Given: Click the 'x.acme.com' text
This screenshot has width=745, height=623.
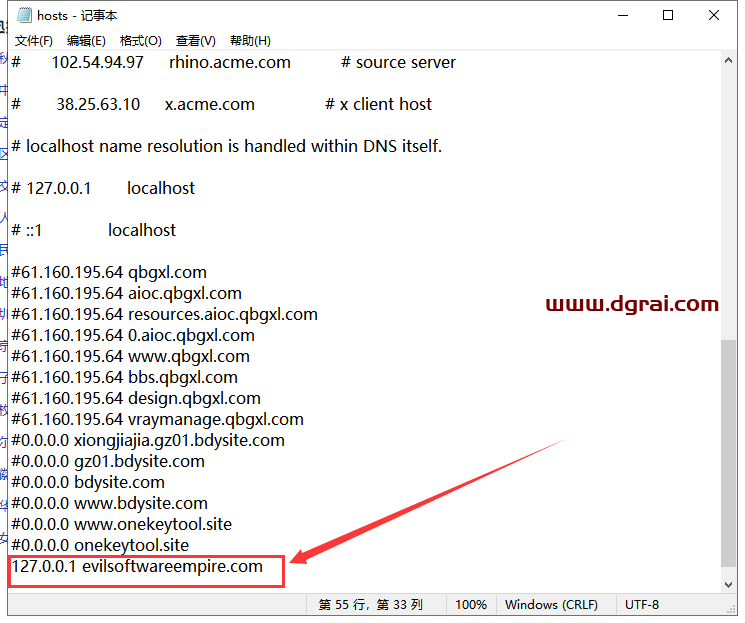Looking at the screenshot, I should [210, 105].
